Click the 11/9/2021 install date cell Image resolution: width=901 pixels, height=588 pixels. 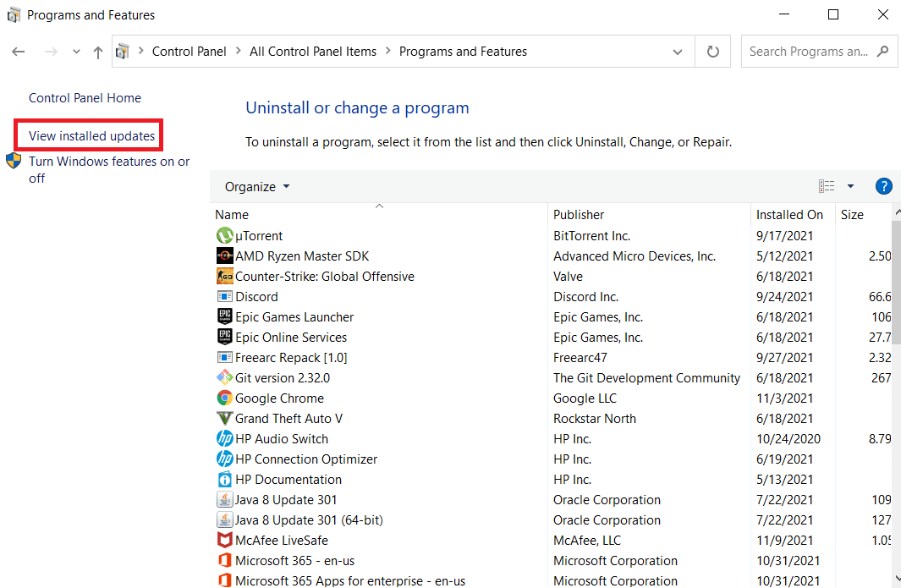click(x=784, y=541)
